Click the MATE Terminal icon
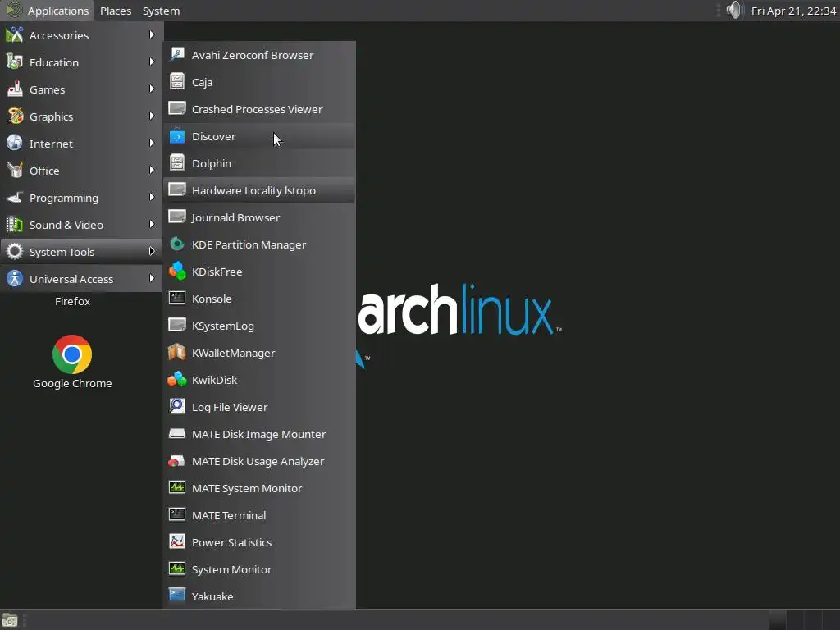The image size is (840, 630). [177, 515]
